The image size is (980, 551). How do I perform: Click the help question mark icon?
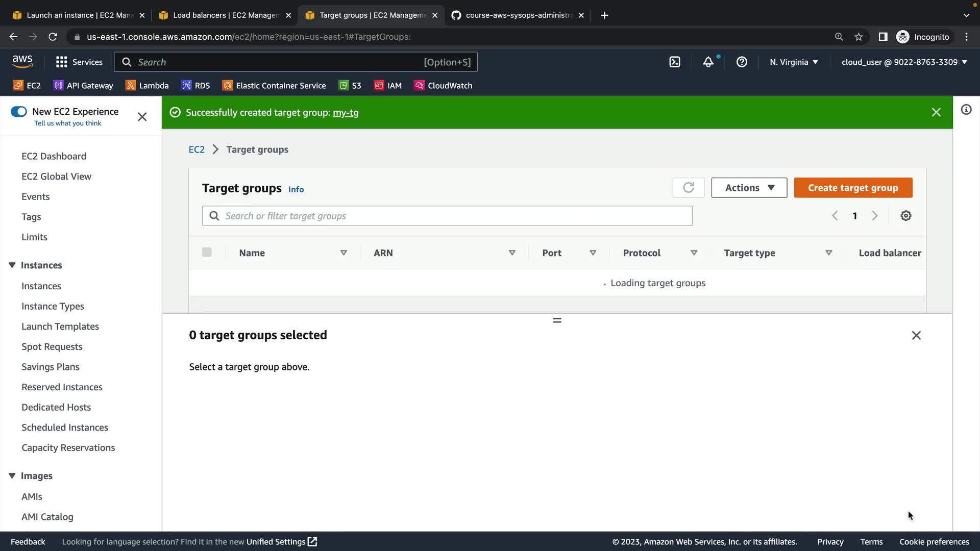pyautogui.click(x=742, y=62)
